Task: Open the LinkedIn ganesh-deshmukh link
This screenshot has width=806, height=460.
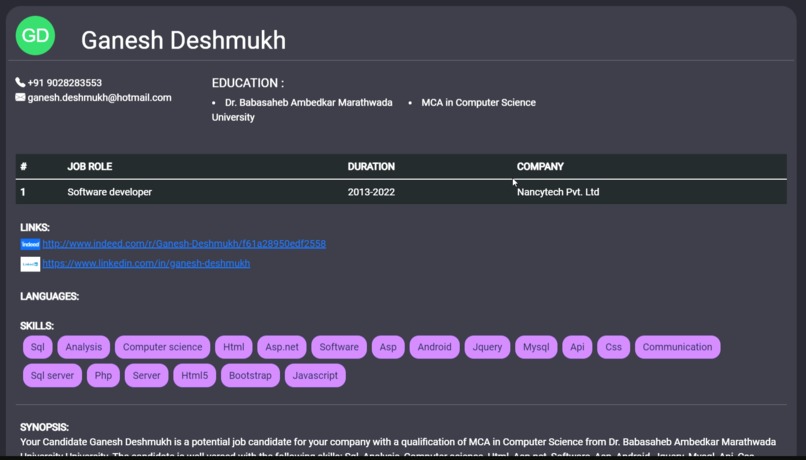Action: coord(146,263)
